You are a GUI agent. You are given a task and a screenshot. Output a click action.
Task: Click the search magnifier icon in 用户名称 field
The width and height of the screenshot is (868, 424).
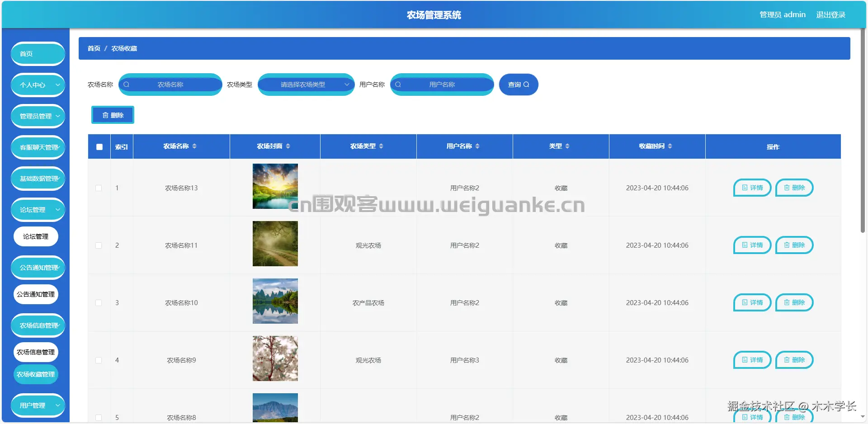click(398, 85)
